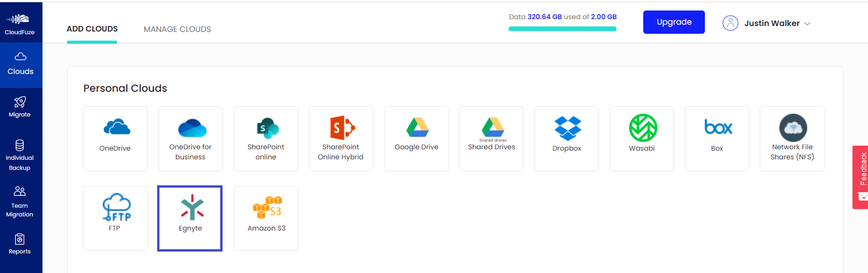
Task: Click the Personal Clouds heading
Action: pos(125,88)
